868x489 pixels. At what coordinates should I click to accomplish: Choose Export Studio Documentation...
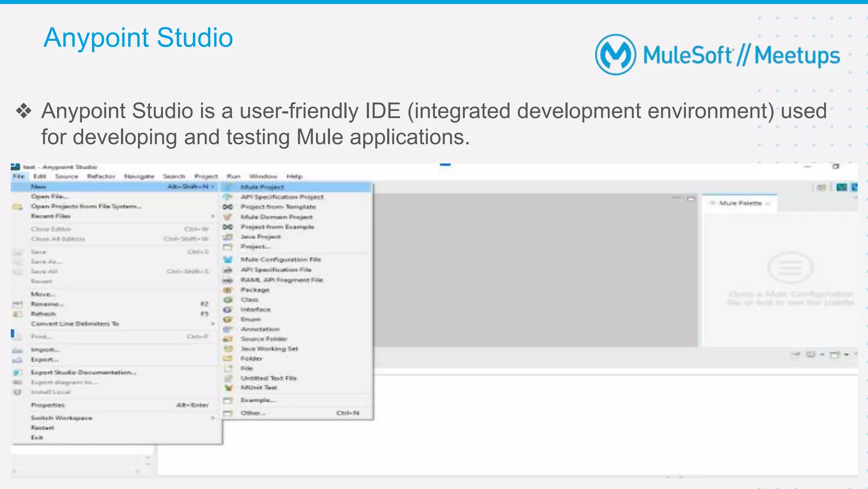pos(115,372)
